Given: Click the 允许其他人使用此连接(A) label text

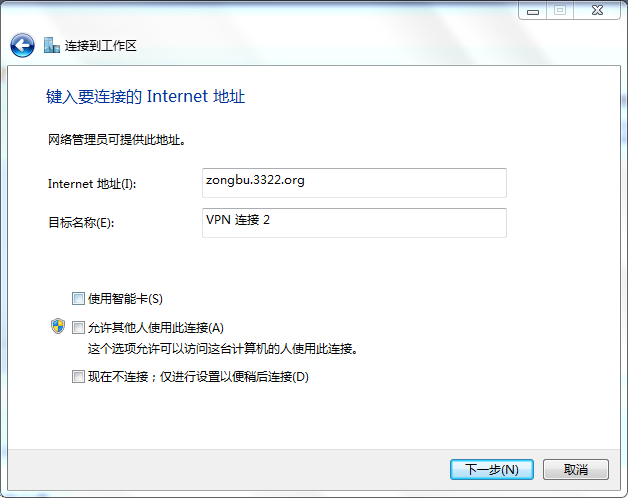Looking at the screenshot, I should (x=156, y=328).
